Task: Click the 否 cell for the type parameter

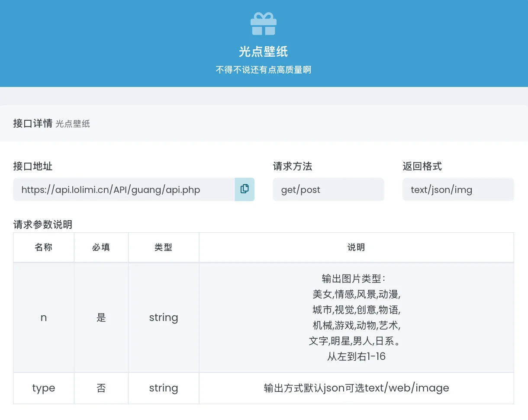Action: [101, 388]
